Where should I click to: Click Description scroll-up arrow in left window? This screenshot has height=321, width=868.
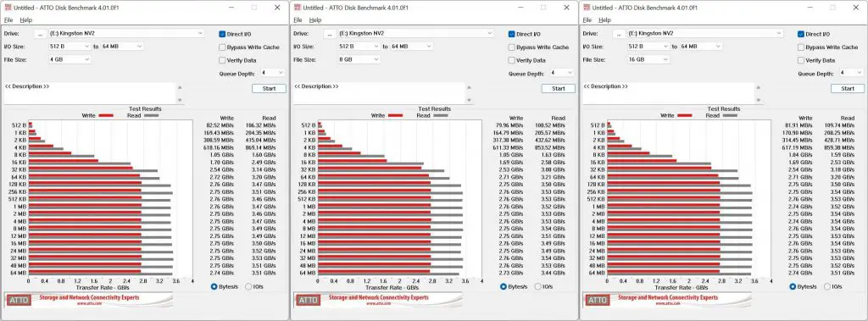coord(180,87)
